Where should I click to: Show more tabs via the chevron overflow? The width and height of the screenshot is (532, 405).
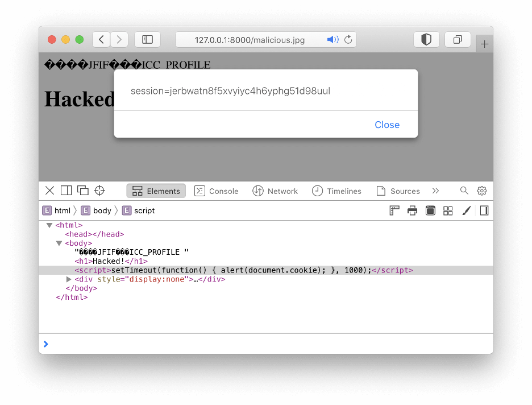pos(435,191)
